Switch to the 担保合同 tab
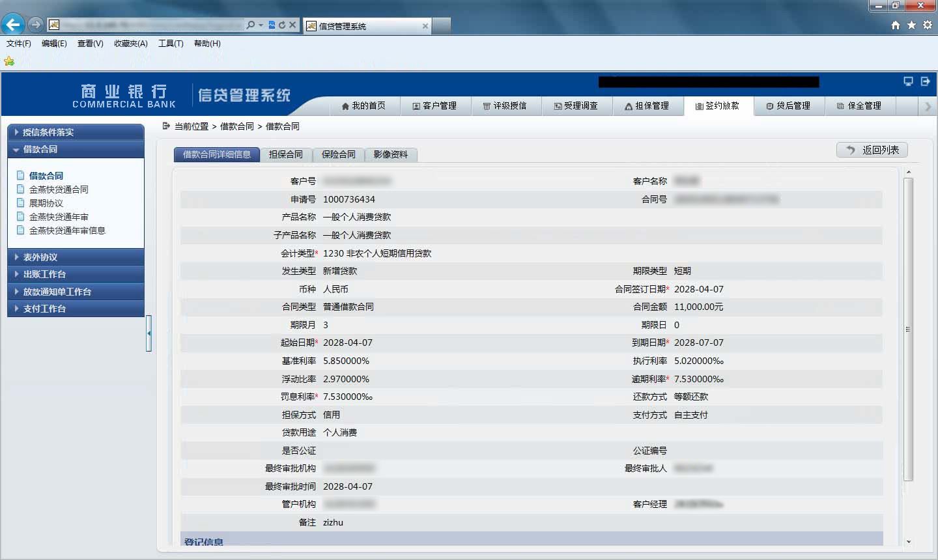 (286, 154)
